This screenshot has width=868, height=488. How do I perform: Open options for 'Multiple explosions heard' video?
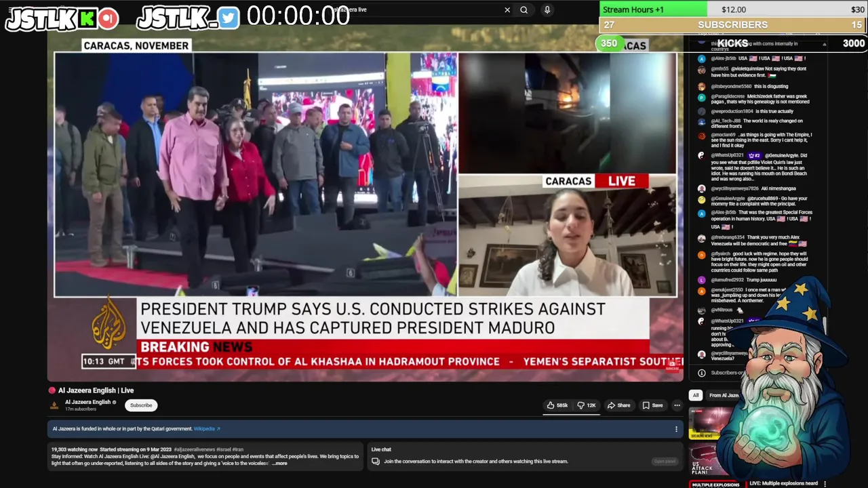coord(825,484)
